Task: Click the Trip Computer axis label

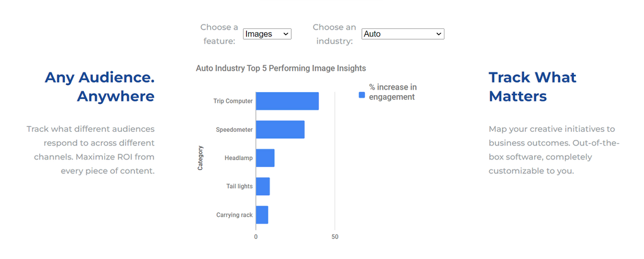Action: point(234,101)
